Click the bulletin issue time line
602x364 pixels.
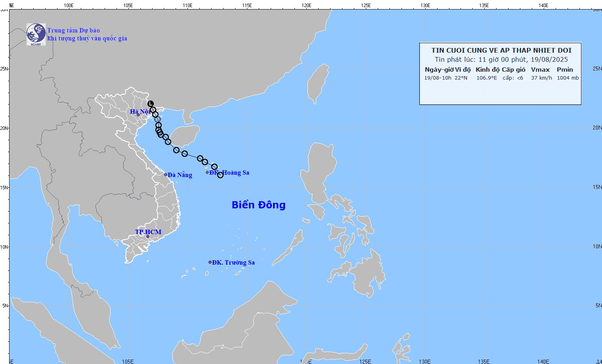point(501,60)
